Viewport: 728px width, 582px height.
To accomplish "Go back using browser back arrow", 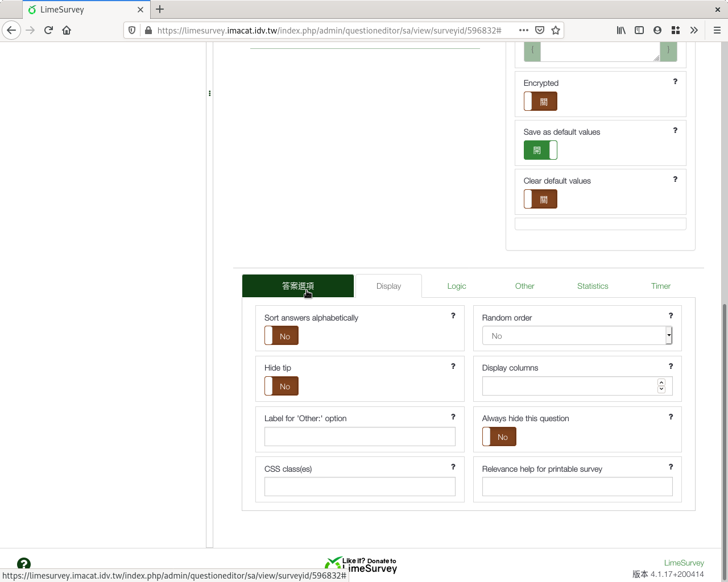I will [11, 30].
